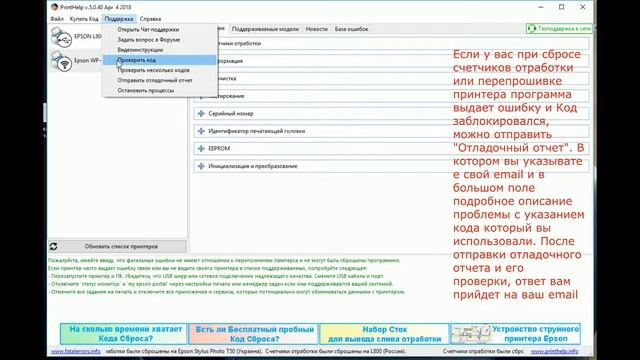Click banner Есть ли Бесплатный пробный Код Сброса

pyautogui.click(x=253, y=334)
